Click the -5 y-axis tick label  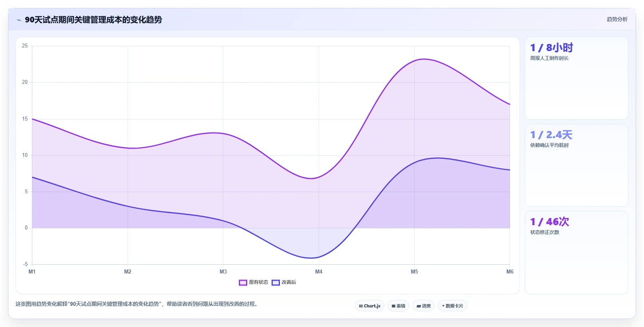(x=26, y=264)
